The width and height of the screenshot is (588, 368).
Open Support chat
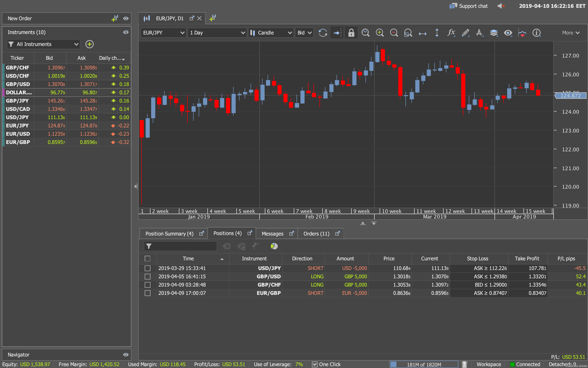[469, 6]
